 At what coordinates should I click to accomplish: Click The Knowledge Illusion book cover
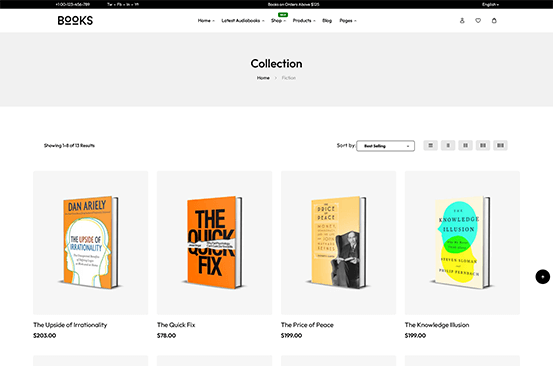tap(462, 243)
